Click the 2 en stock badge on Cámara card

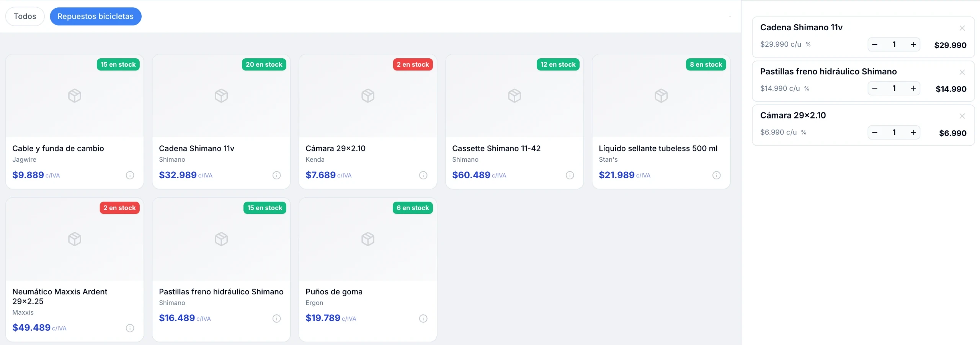point(413,64)
